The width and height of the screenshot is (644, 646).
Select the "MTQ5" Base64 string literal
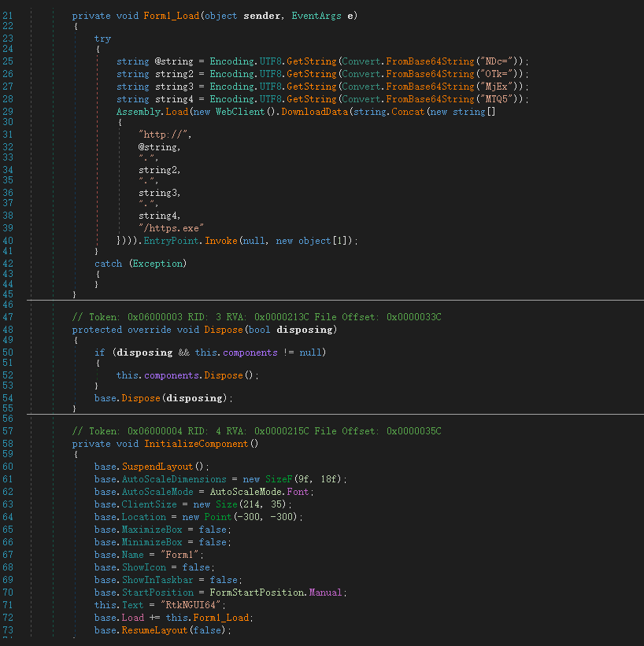point(498,99)
